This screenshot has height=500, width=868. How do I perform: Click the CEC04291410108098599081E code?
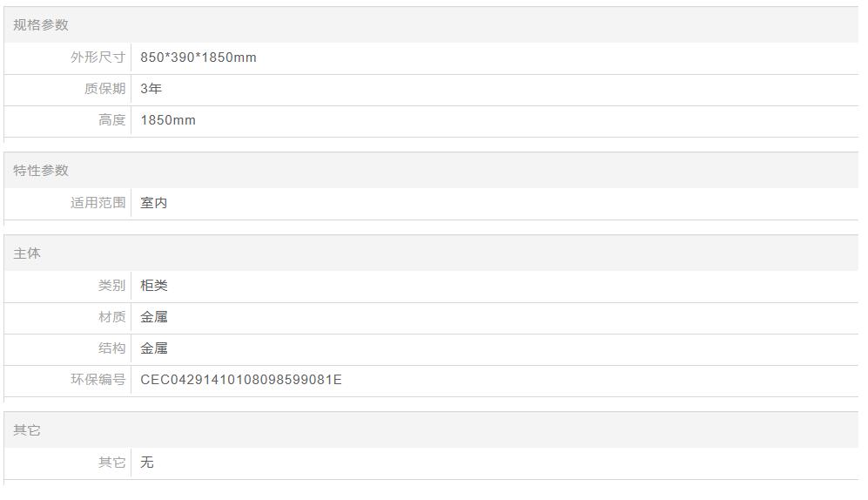[241, 380]
